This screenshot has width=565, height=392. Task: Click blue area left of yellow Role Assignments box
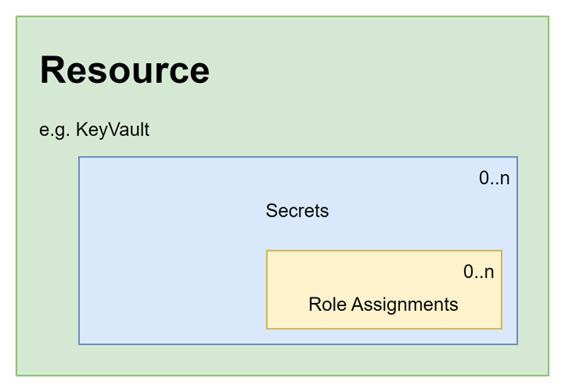(x=173, y=290)
